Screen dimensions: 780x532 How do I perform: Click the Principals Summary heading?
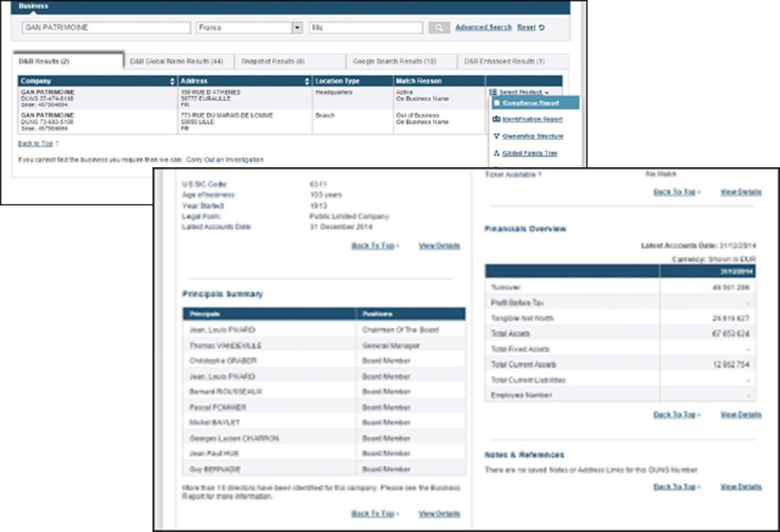pos(223,294)
